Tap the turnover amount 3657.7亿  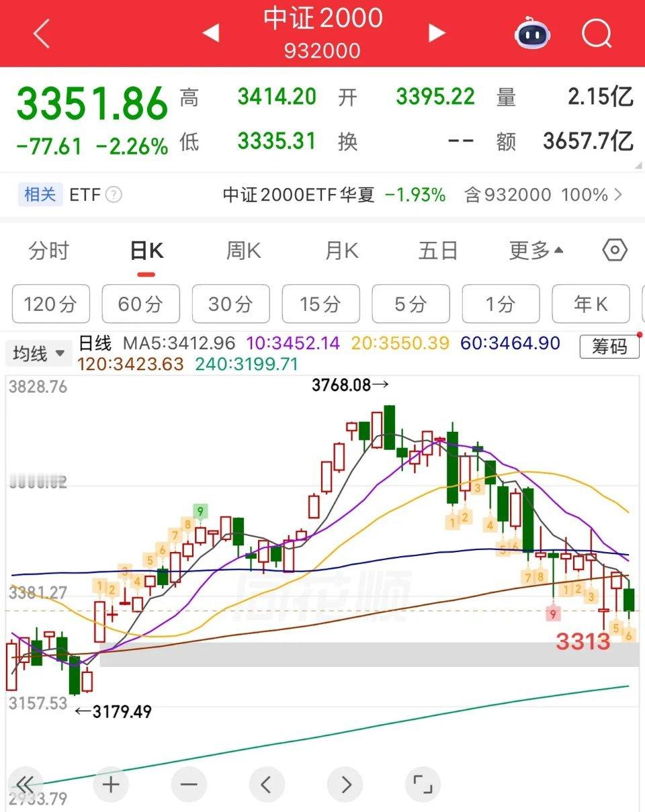pyautogui.click(x=589, y=141)
